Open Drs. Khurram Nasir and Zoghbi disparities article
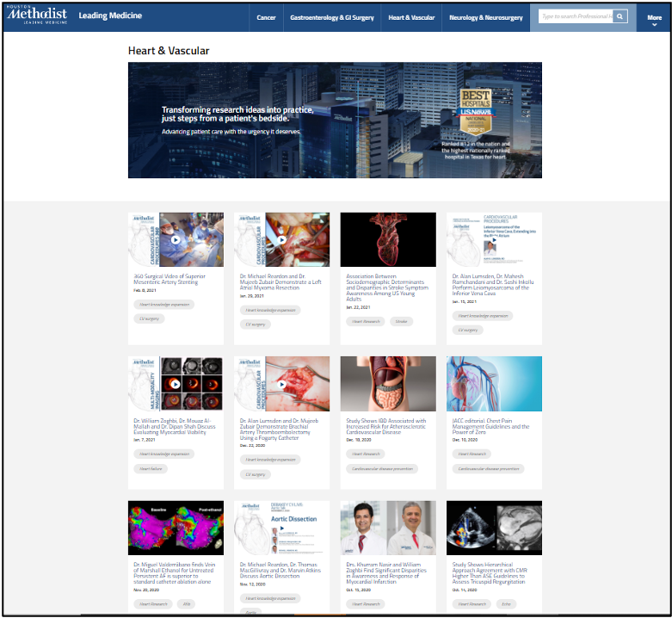Screen dimensions: 672x618 (386, 573)
